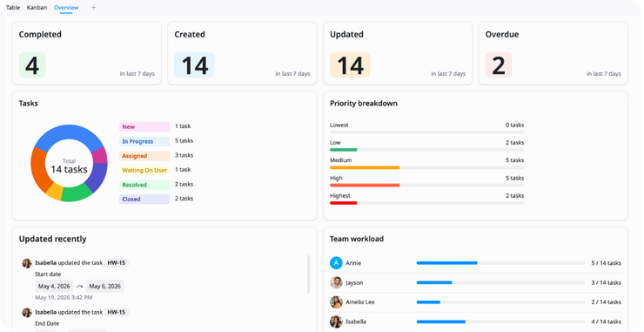
Task: Click the blue In Progress donut segment
Action: coord(69,132)
